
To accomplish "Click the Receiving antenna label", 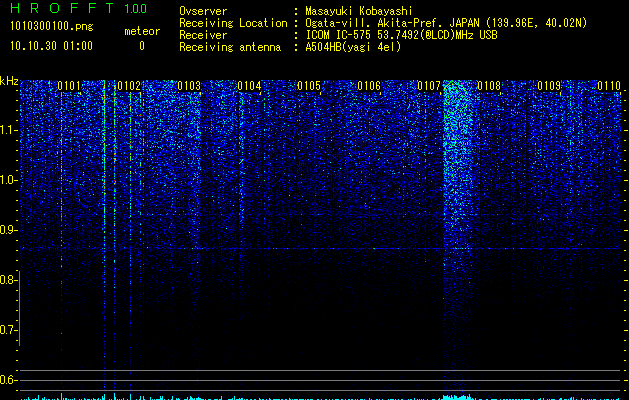I will coord(230,47).
